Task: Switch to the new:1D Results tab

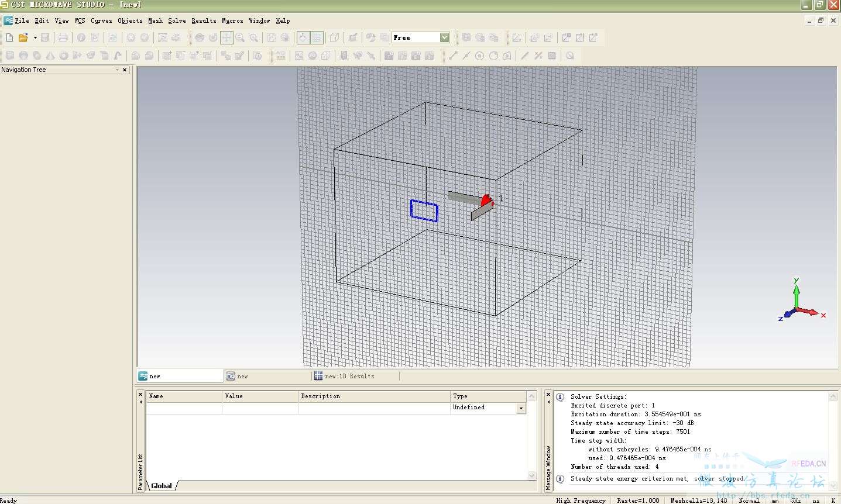Action: click(x=349, y=376)
